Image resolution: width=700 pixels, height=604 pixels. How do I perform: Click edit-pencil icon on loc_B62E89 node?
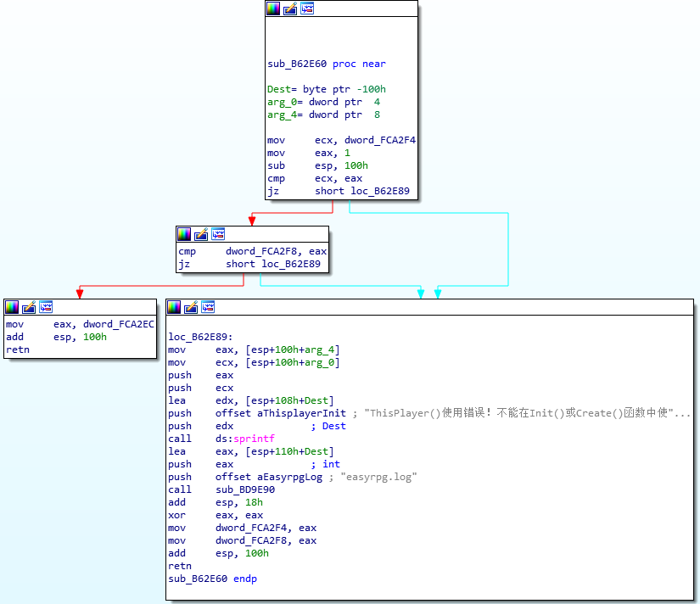point(191,307)
